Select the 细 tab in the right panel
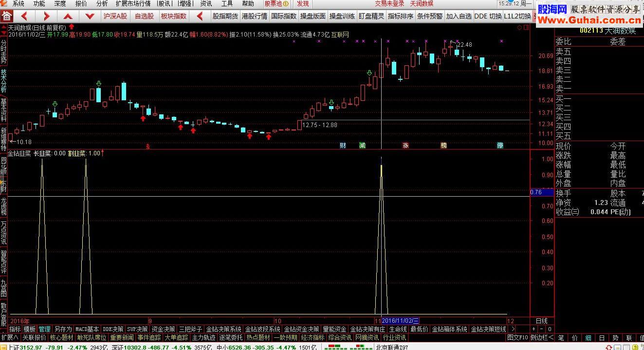Viewport: 644px width, 350px height. click(x=589, y=337)
